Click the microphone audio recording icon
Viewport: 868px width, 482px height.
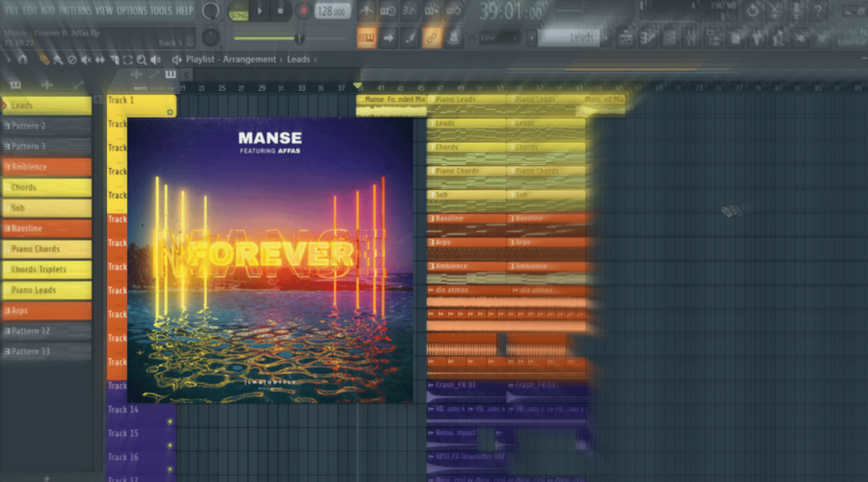coord(797,10)
